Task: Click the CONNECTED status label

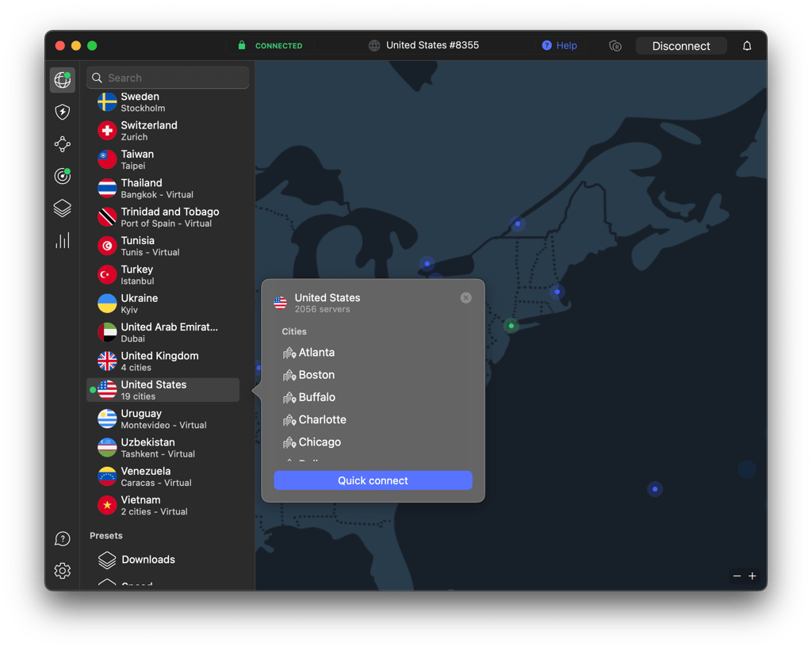Action: click(278, 45)
